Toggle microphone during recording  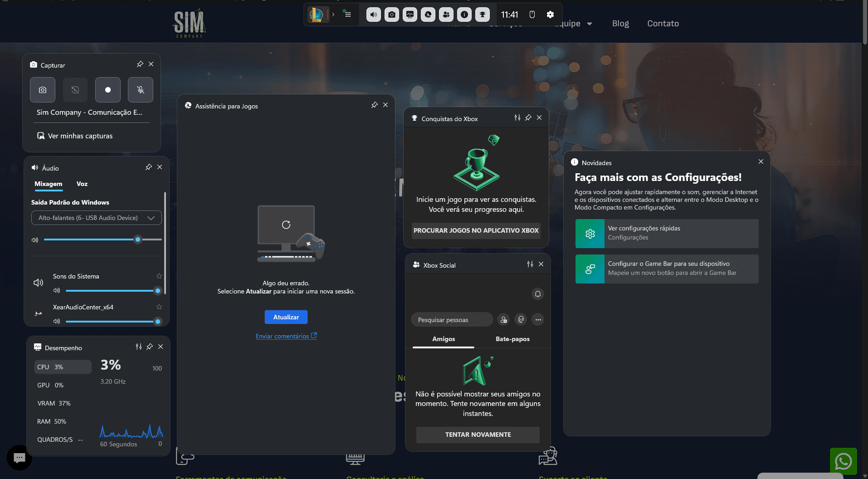(x=141, y=90)
